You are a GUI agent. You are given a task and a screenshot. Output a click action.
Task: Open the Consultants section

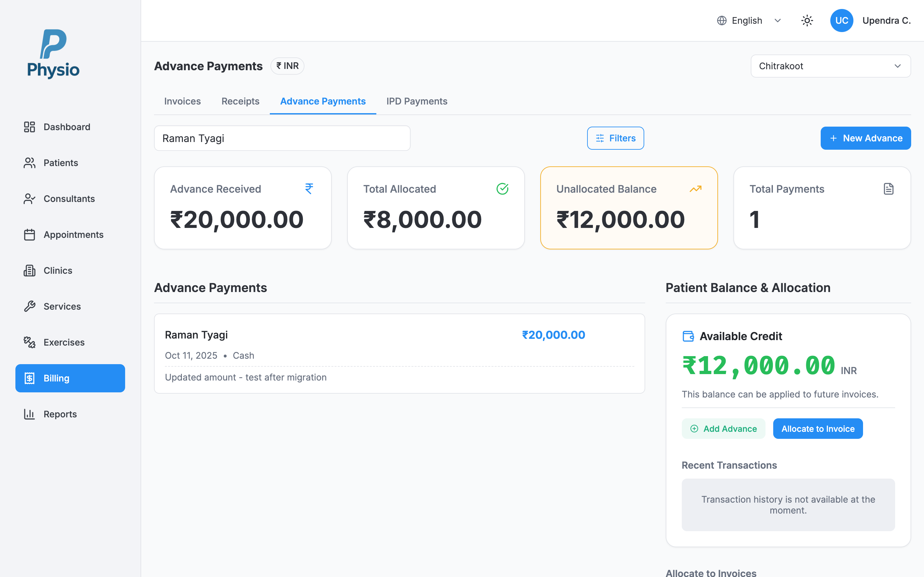[69, 198]
